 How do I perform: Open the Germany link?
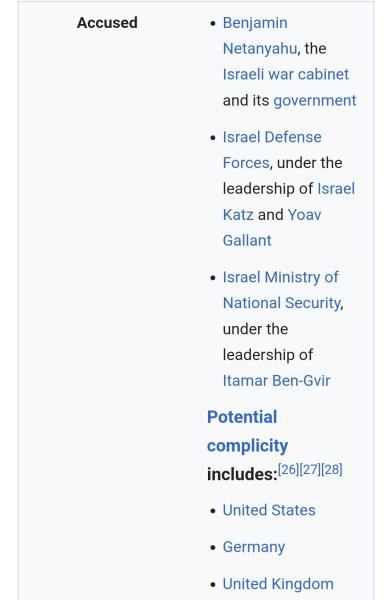point(254,547)
